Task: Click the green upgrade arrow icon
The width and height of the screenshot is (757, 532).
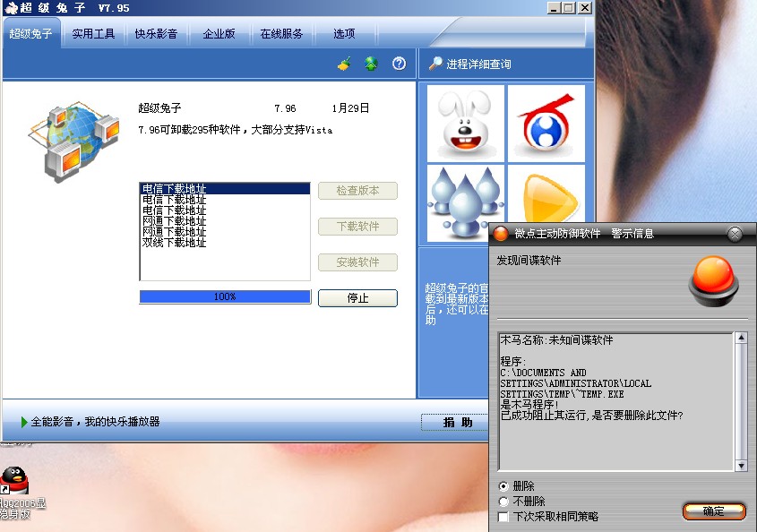Action: click(371, 64)
